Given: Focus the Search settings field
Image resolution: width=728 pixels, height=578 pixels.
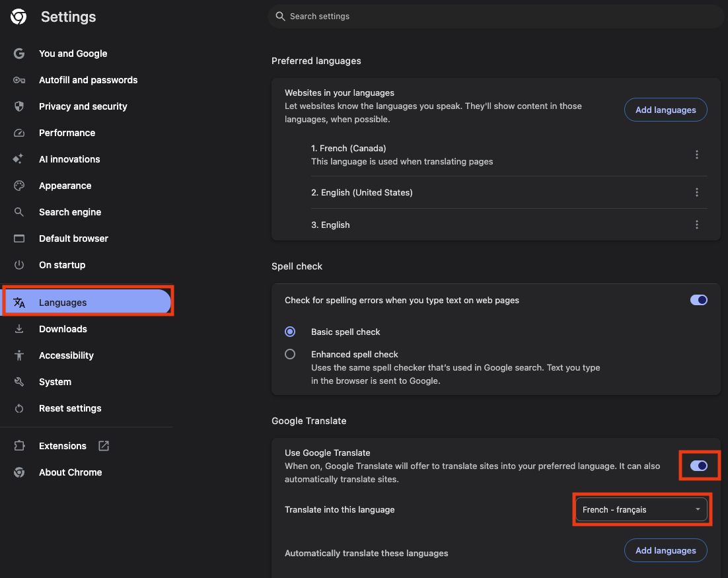Looking at the screenshot, I should (x=495, y=16).
